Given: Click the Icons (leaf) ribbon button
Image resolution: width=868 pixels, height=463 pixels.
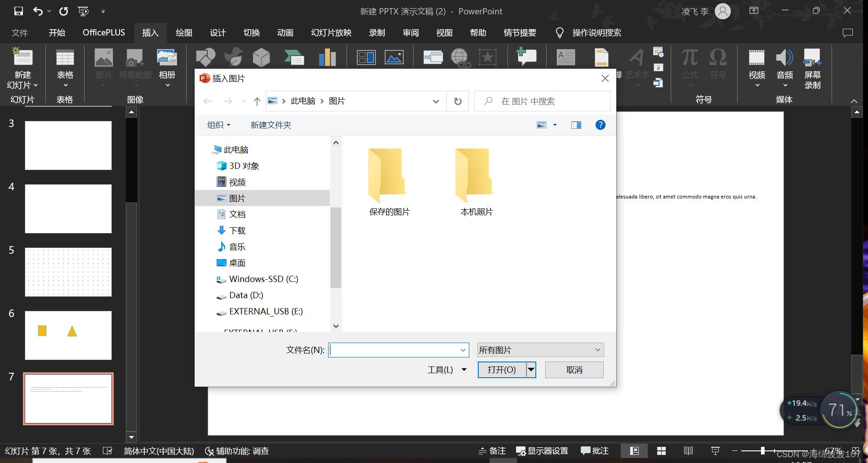Looking at the screenshot, I should [x=233, y=57].
